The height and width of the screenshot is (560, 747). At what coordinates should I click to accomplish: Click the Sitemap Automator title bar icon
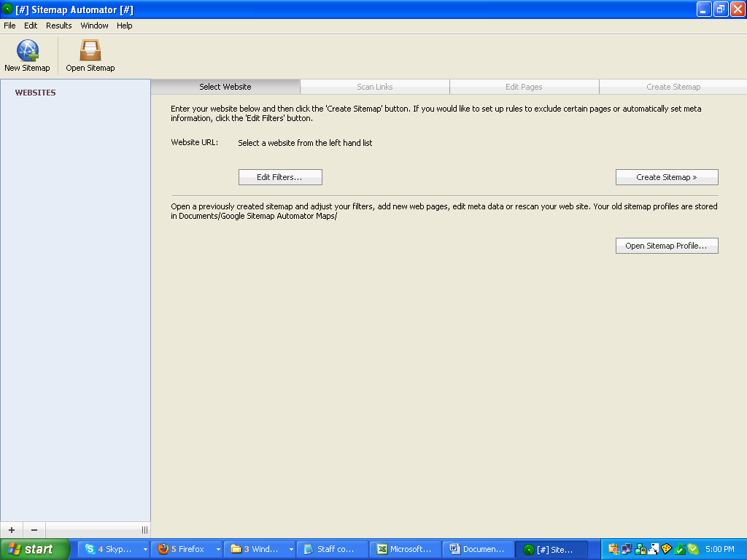click(7, 9)
